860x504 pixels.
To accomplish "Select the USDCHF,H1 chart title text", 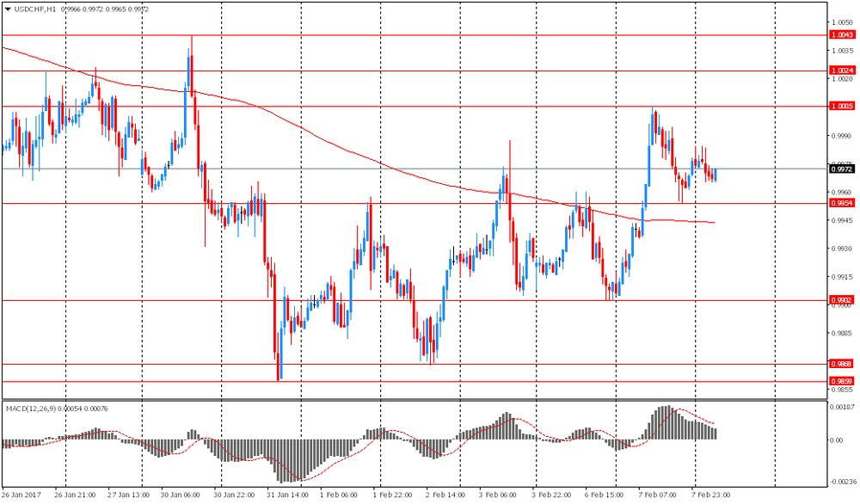I will [35, 9].
